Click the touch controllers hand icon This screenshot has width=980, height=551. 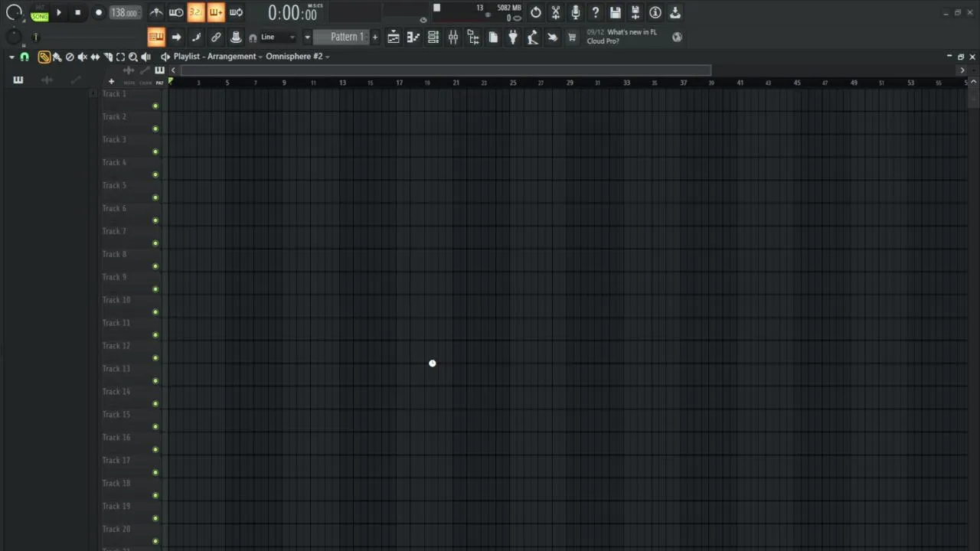[553, 37]
